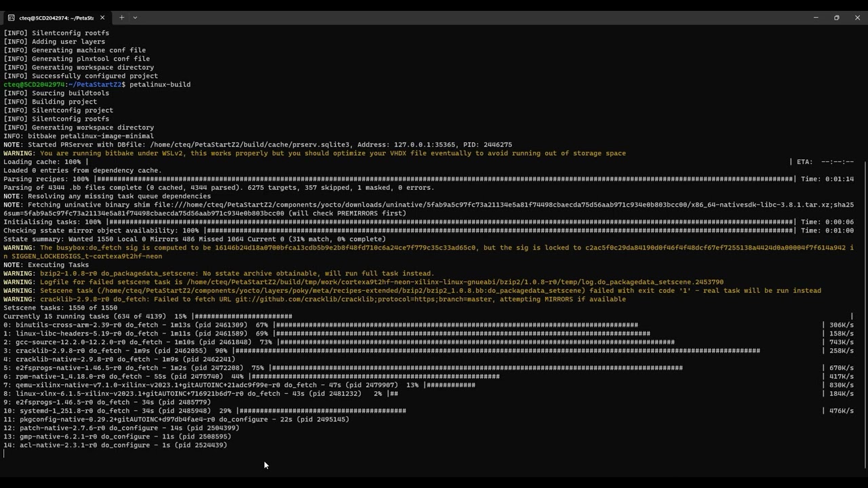Viewport: 868px width, 488px height.
Task: Click task 5 e2fsprogs-native do_fetch line
Action: [429, 368]
